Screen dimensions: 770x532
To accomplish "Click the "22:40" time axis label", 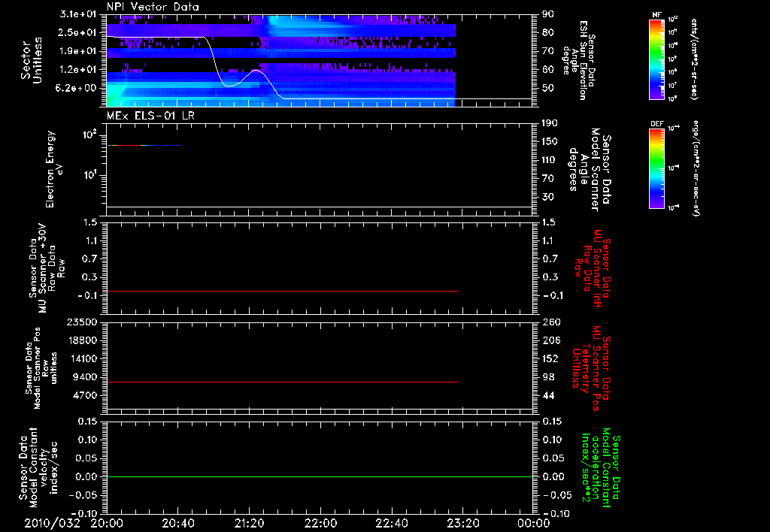I will (x=391, y=523).
